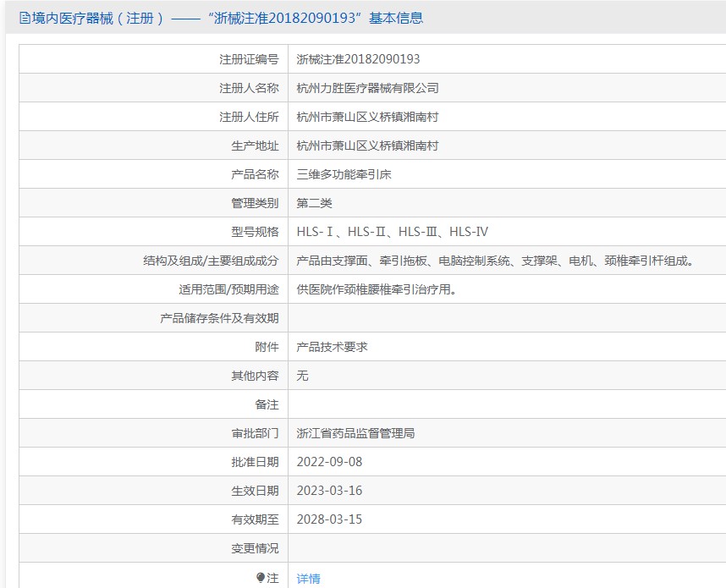The height and width of the screenshot is (588, 726).
Task: Click structure description 产品由支撑面、牵引拖板…组成
Action: 495,261
